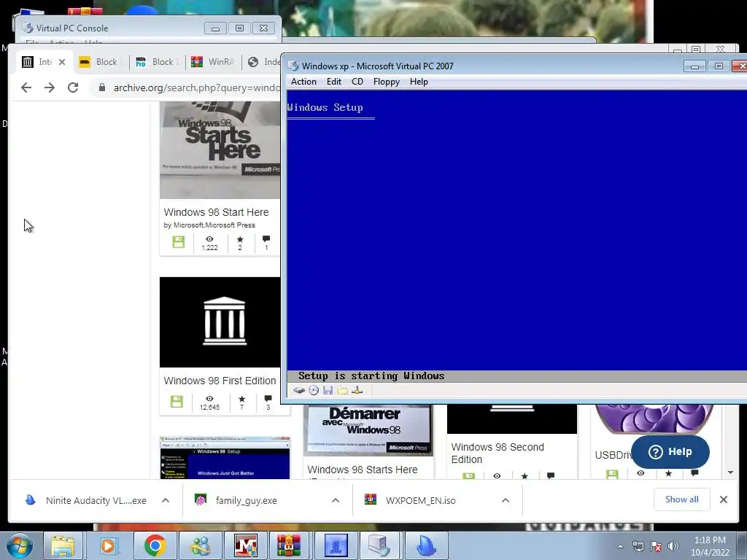Open Windows 98 First Edition item link
747x560 pixels.
click(x=220, y=381)
